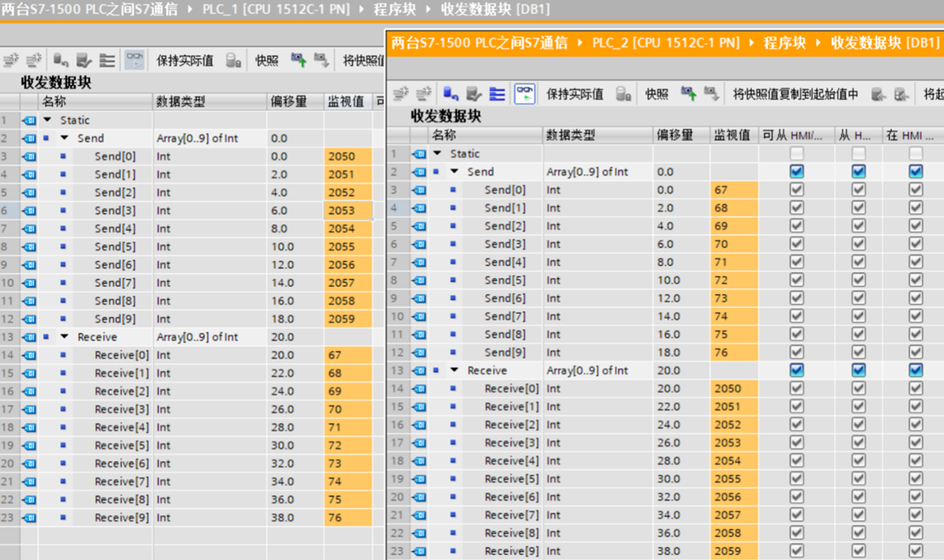Select Receive[0] monitor value 2050 cell in PLC_2
The height and width of the screenshot is (560, 944).
733,389
